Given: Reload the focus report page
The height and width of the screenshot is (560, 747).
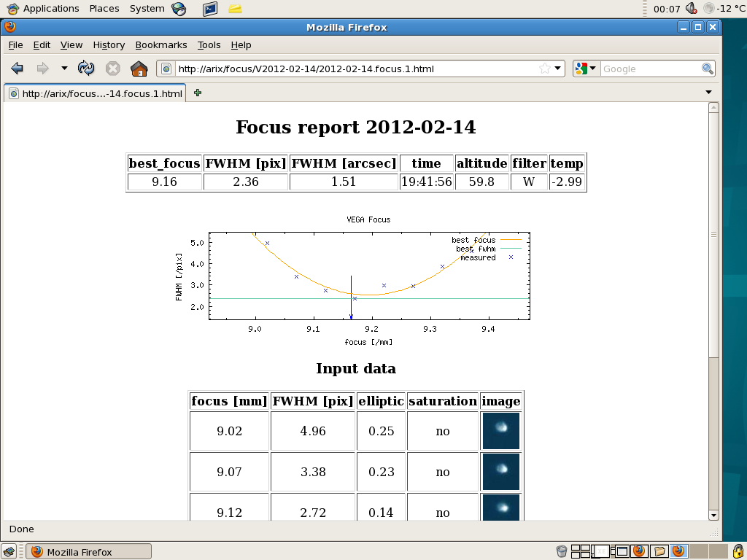Looking at the screenshot, I should click(x=86, y=69).
